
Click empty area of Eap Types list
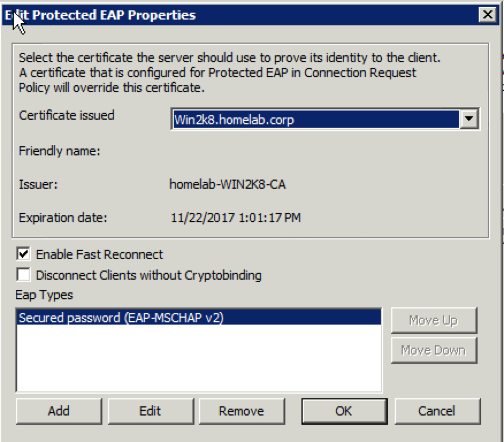point(198,359)
